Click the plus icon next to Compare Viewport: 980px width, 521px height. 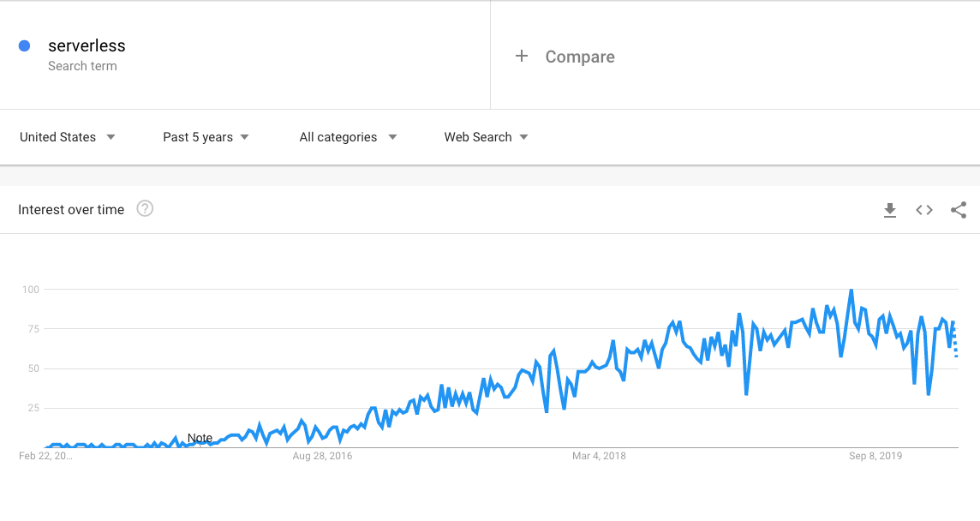point(522,56)
